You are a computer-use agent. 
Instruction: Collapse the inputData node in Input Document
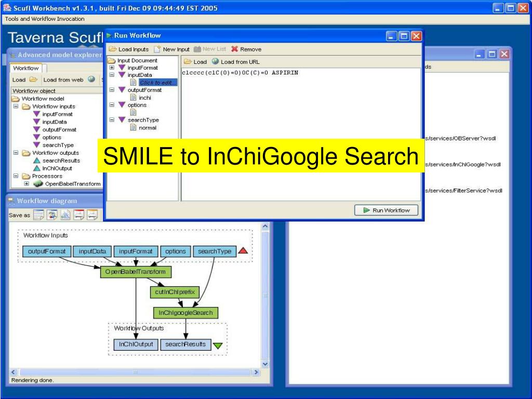[x=112, y=75]
